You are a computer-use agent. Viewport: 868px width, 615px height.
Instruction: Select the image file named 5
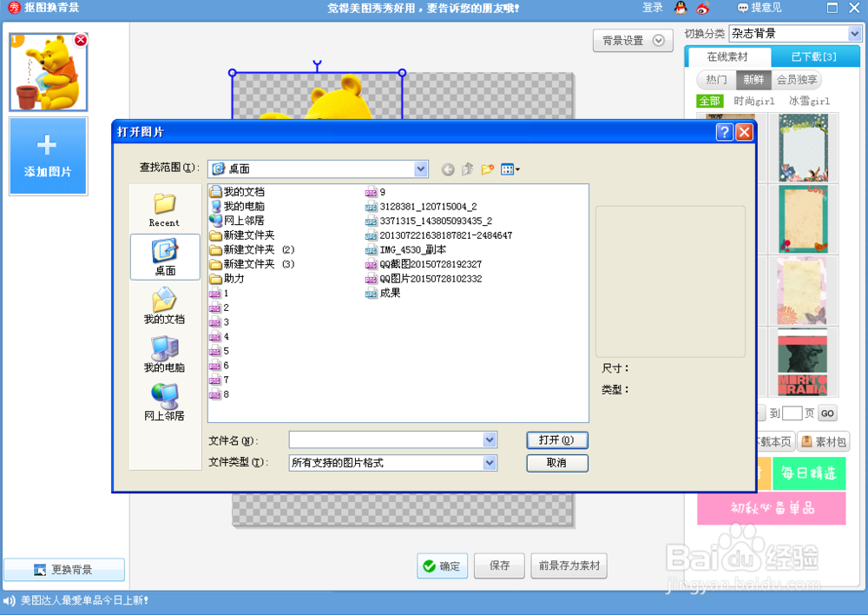[x=219, y=351]
